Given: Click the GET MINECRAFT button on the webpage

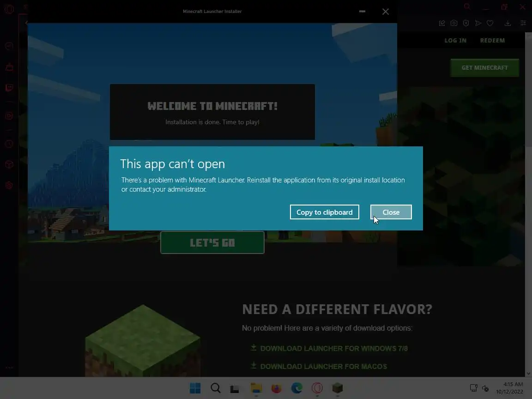Looking at the screenshot, I should point(484,67).
